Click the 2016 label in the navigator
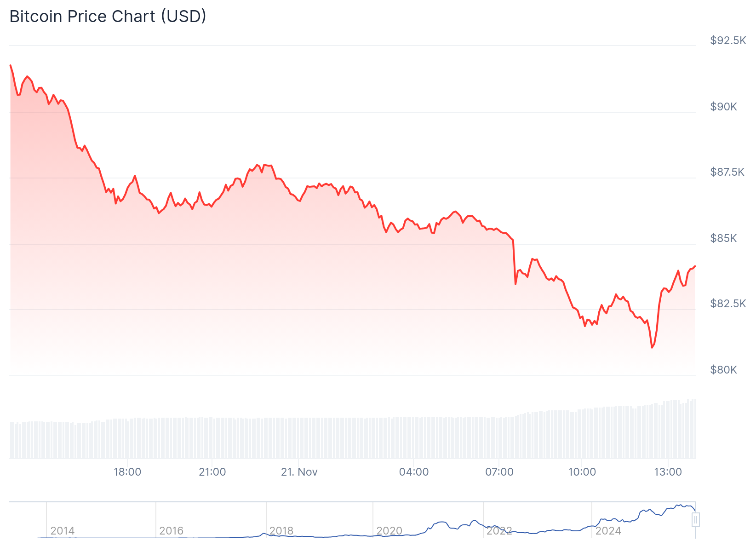 pos(172,531)
